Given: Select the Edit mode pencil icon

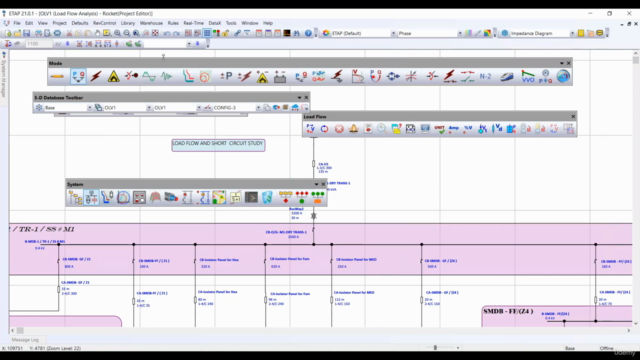Looking at the screenshot, I should pos(57,76).
